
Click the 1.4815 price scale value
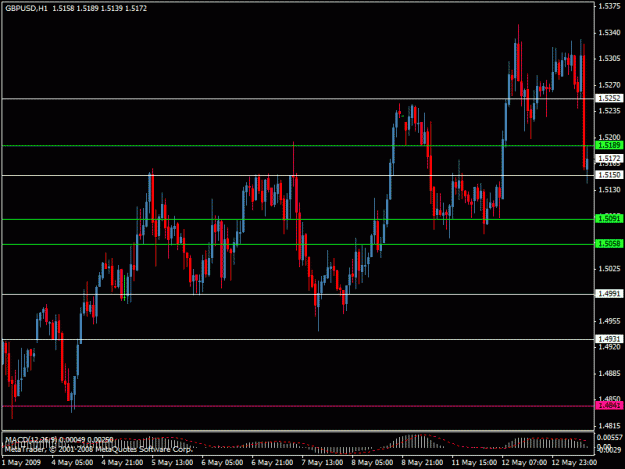[x=609, y=426]
